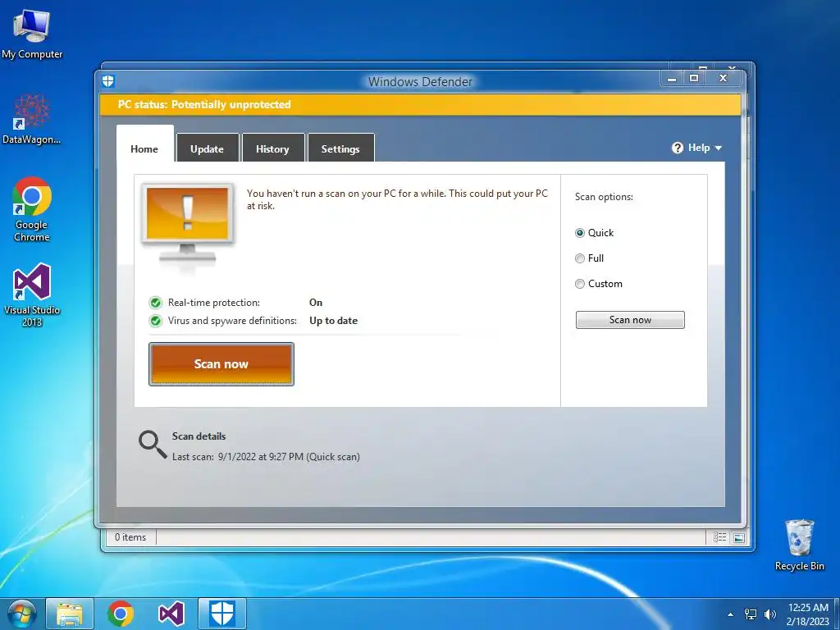This screenshot has height=630, width=840.
Task: Click the Windows Defender shield title icon
Action: click(x=108, y=81)
